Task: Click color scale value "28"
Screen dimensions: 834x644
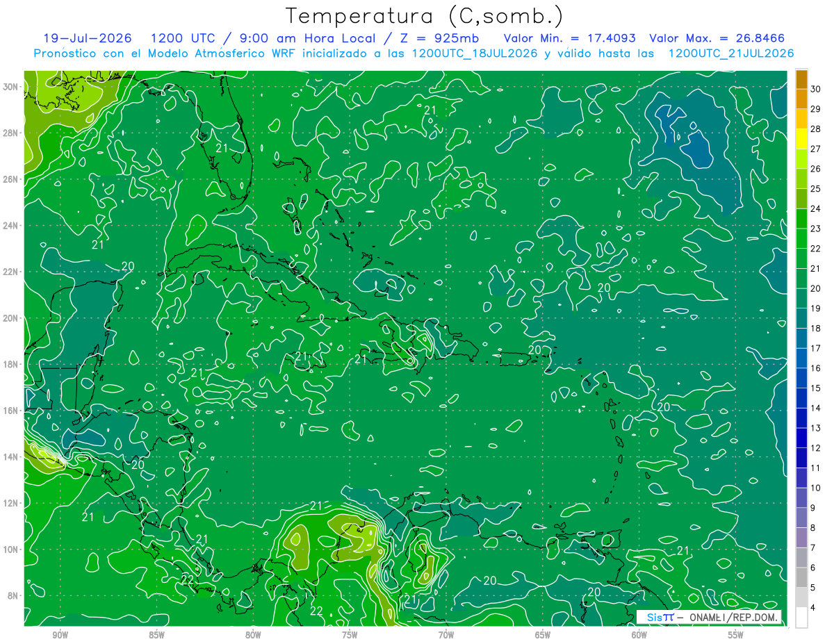Action: (816, 129)
